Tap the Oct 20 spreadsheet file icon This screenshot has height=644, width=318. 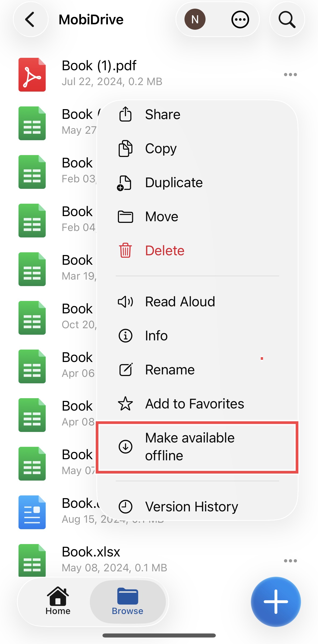(x=32, y=318)
